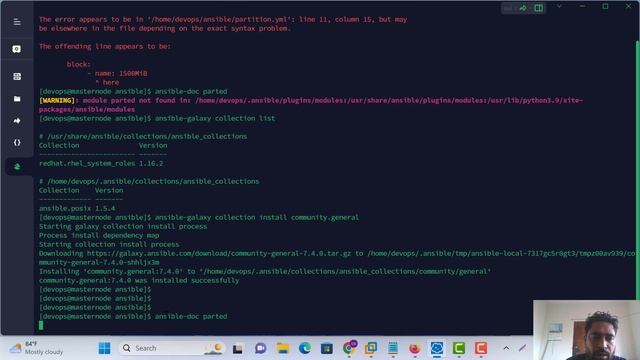This screenshot has width=640, height=360.
Task: Click the share arrow icon in title bar
Action: click(x=523, y=8)
